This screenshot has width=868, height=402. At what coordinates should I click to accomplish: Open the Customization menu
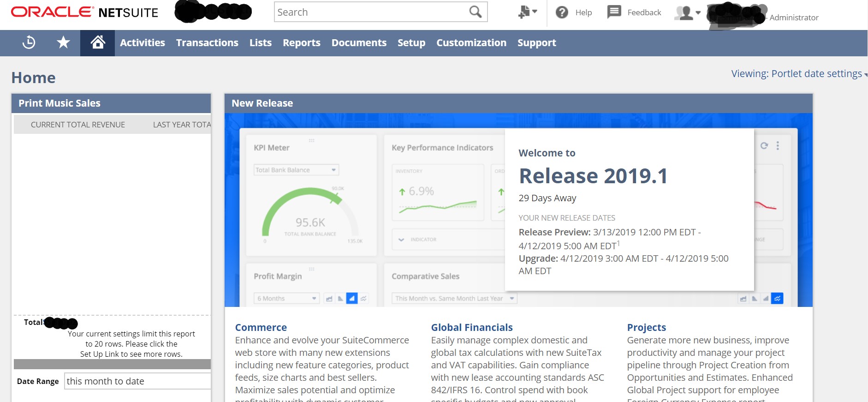[471, 43]
